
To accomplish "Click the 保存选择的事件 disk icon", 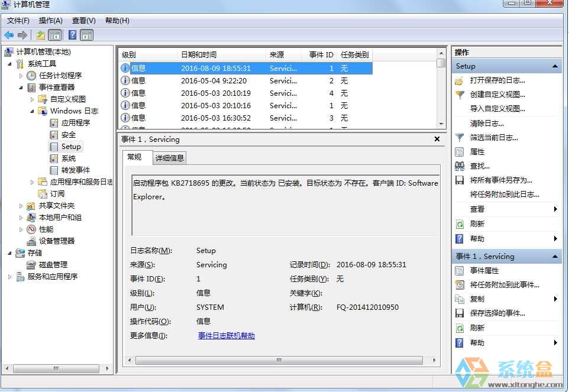I will point(460,313).
